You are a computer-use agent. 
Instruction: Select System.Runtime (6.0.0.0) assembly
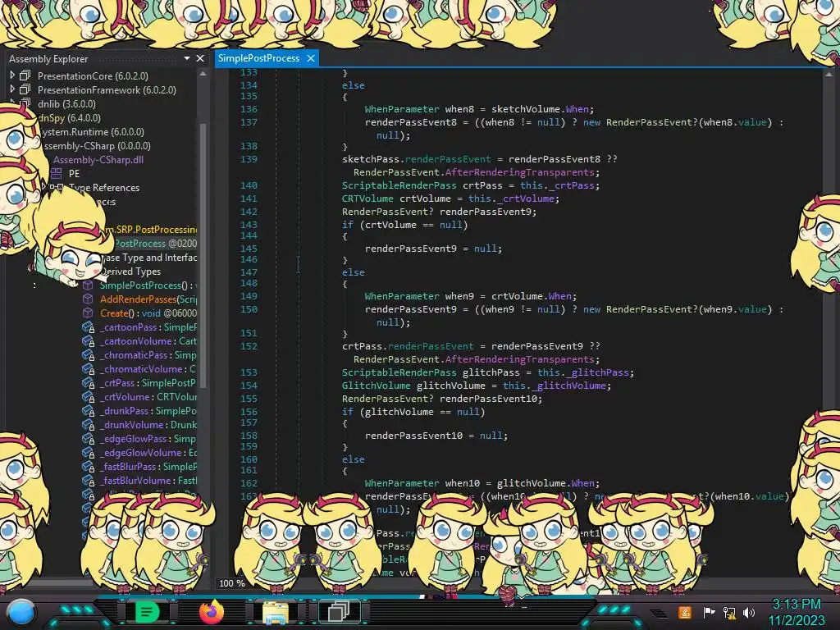pos(93,131)
